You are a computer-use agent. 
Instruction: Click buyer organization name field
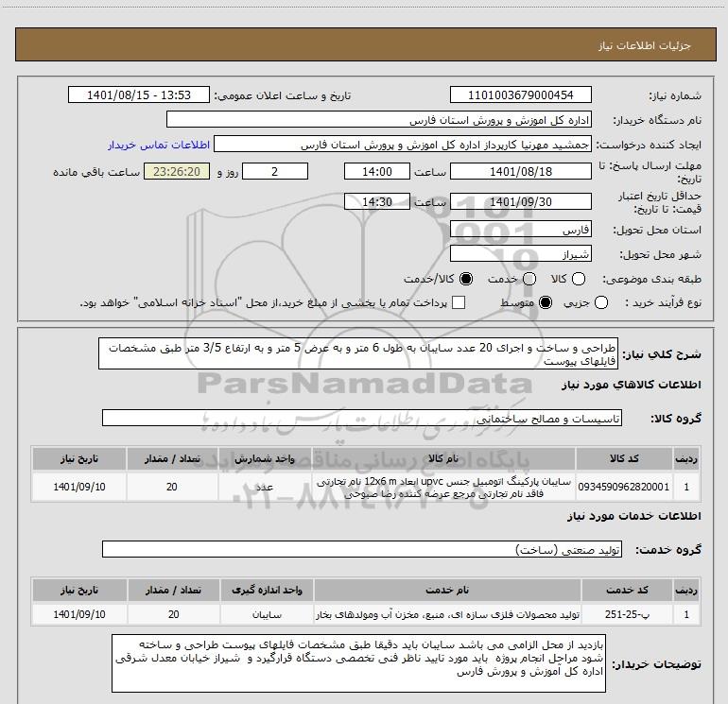point(379,120)
